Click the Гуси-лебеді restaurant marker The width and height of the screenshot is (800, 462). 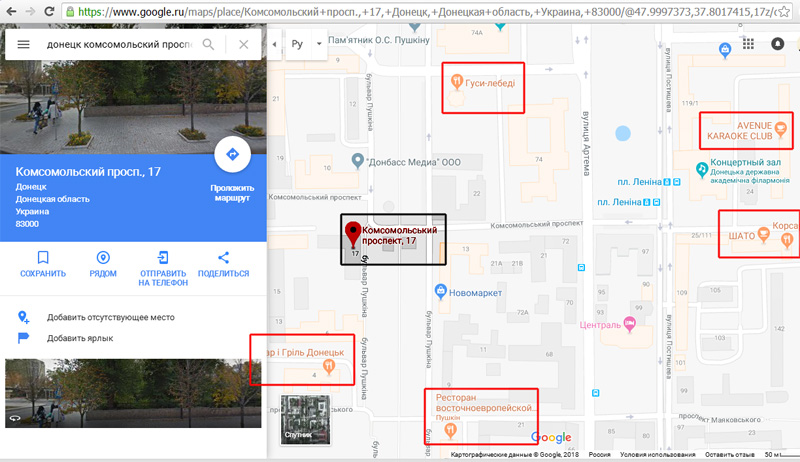(x=457, y=81)
